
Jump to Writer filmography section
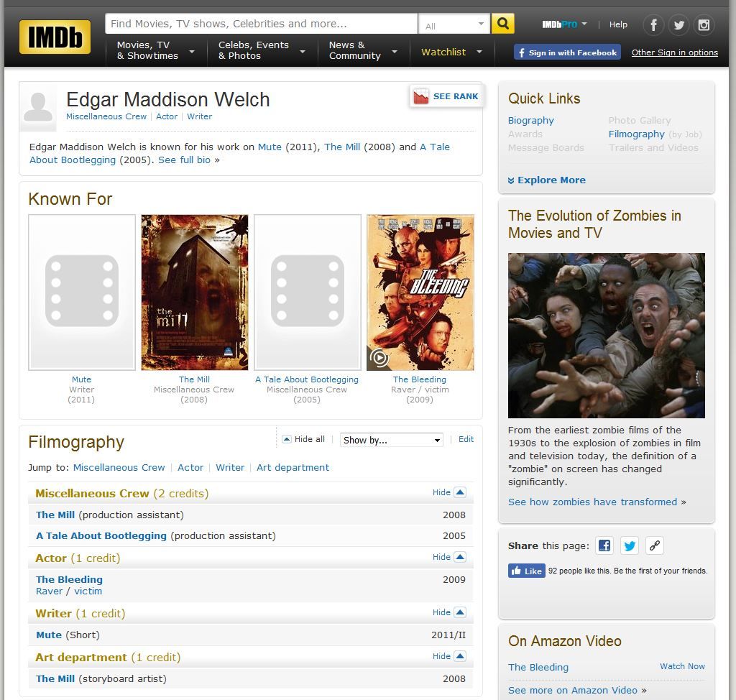[230, 468]
